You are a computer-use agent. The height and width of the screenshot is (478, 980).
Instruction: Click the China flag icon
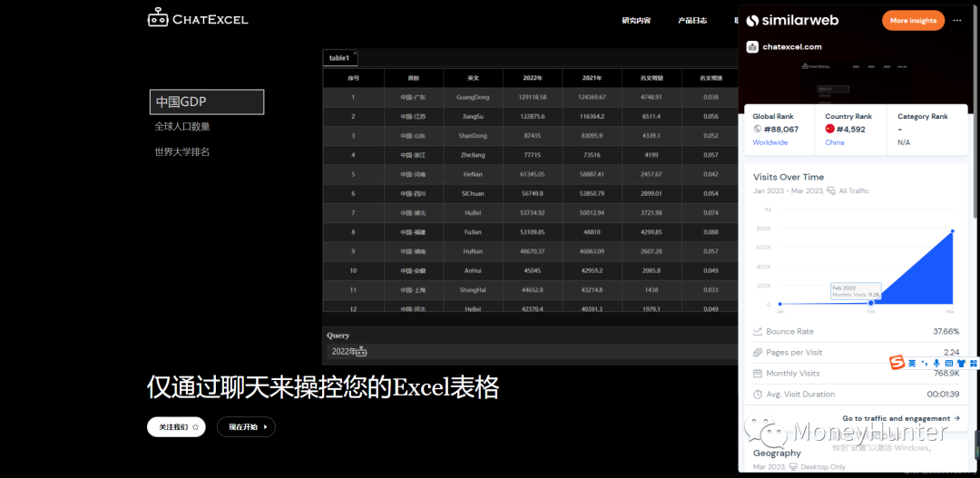coord(830,129)
